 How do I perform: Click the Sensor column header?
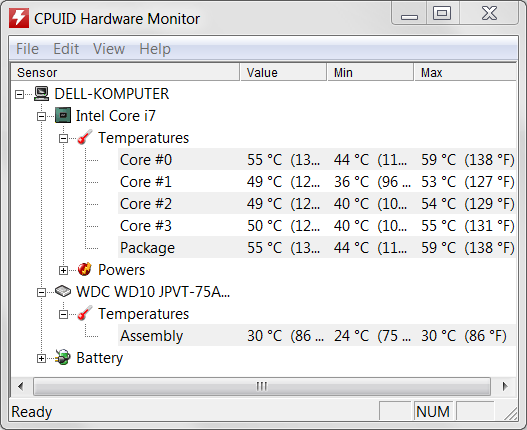[x=125, y=73]
